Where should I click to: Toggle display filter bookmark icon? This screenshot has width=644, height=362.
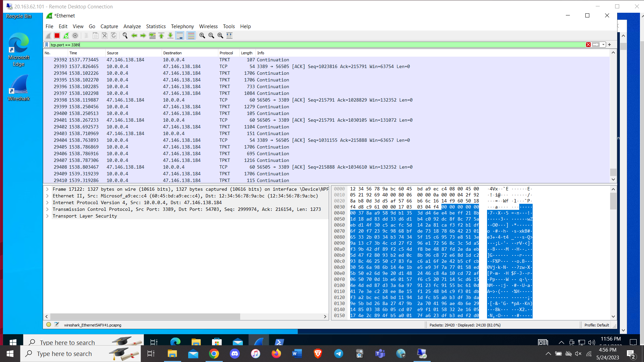[47, 45]
